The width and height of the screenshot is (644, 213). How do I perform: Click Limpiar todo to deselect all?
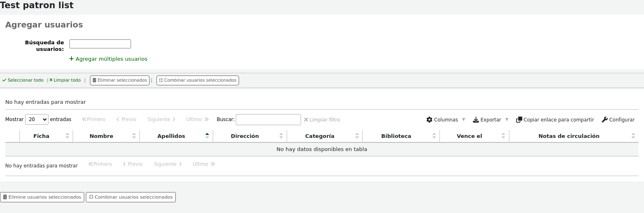click(65, 80)
